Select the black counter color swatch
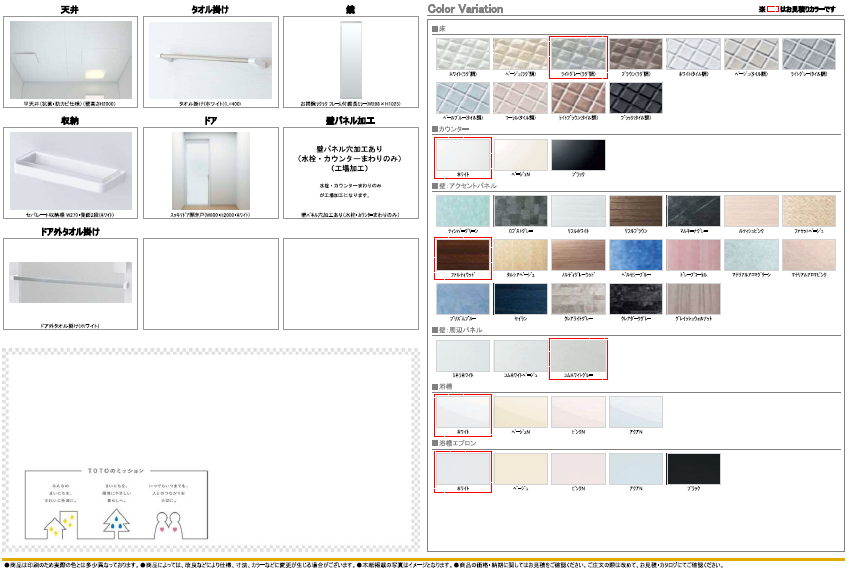The width and height of the screenshot is (852, 577). pyautogui.click(x=578, y=156)
